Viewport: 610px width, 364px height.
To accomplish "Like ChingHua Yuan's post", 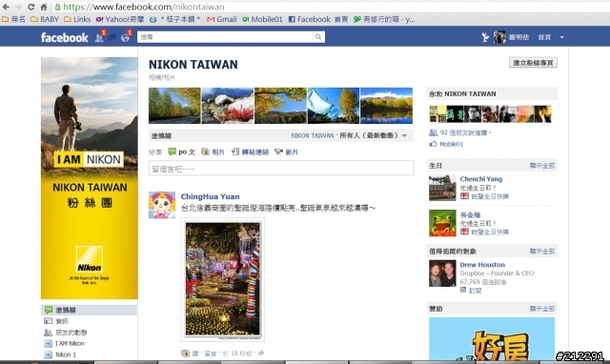I will point(195,354).
